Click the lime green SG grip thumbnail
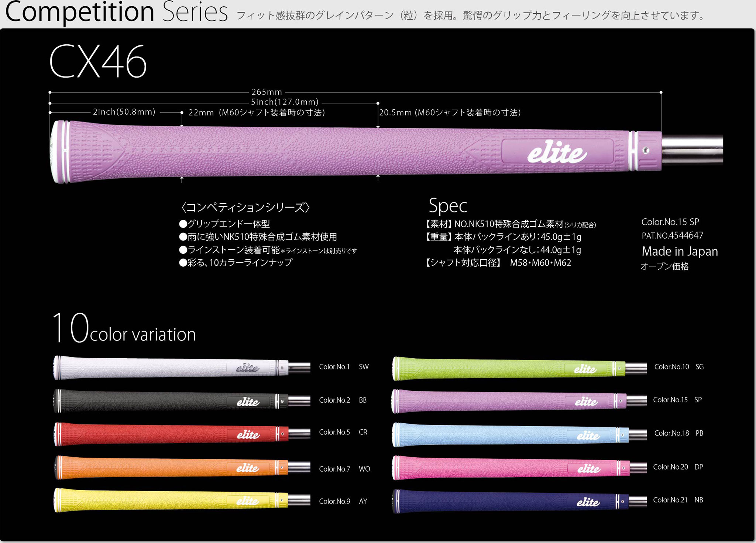This screenshot has width=756, height=543. pyautogui.click(x=519, y=369)
